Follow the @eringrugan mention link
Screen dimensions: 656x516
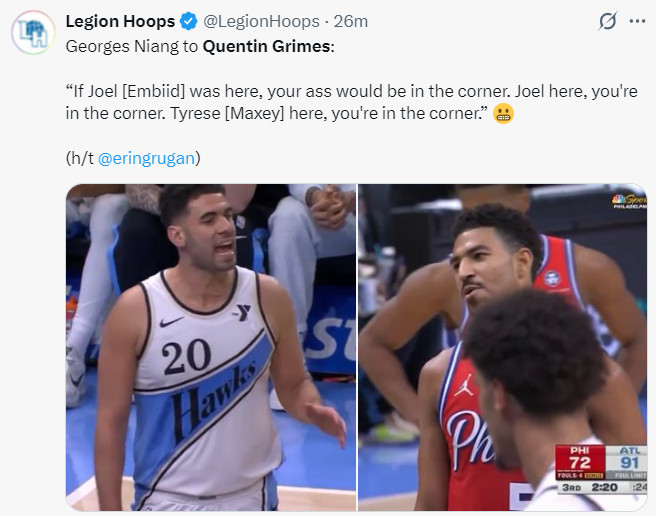tap(146, 159)
